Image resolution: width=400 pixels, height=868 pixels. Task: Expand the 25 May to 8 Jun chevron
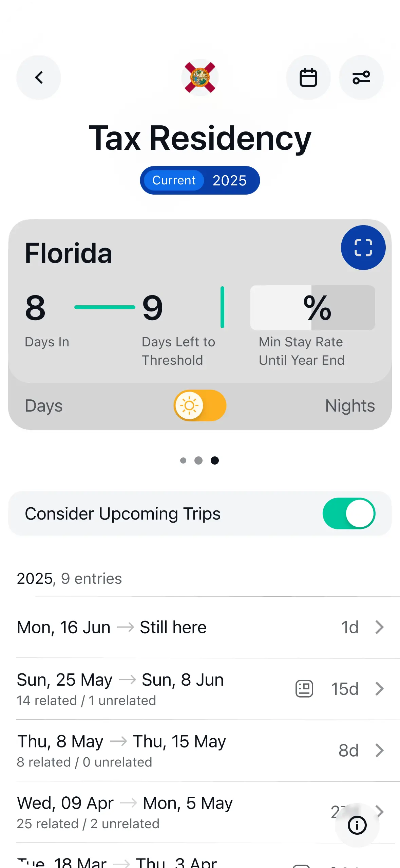tap(380, 689)
